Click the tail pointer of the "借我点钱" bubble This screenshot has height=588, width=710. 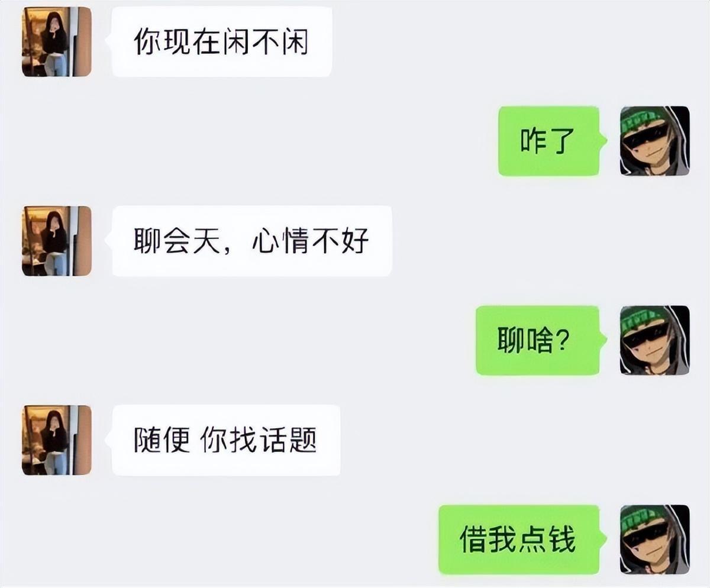603,539
